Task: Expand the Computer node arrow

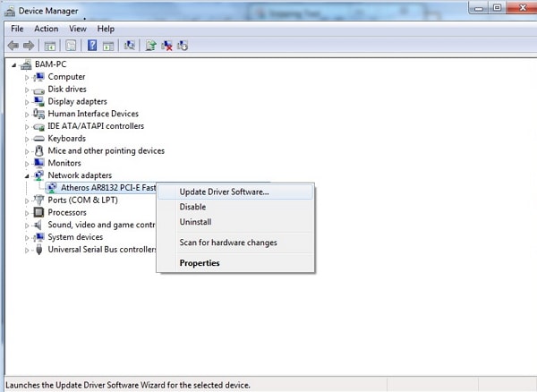Action: pyautogui.click(x=27, y=78)
